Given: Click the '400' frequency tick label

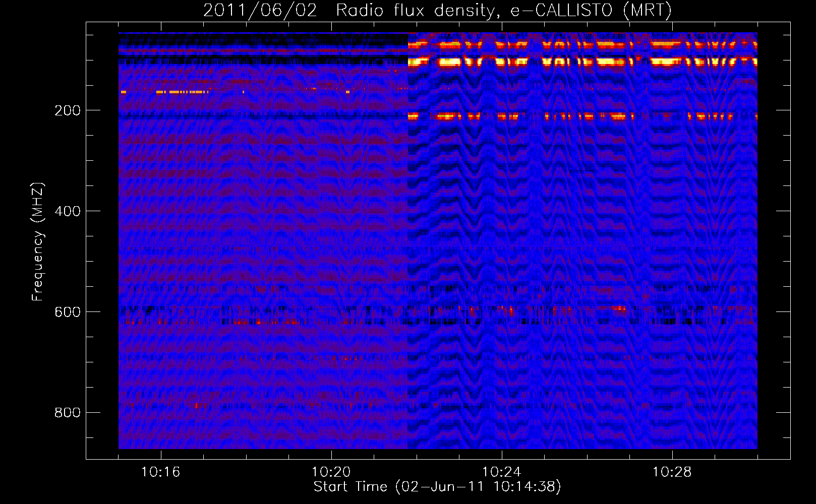Looking at the screenshot, I should [x=68, y=211].
